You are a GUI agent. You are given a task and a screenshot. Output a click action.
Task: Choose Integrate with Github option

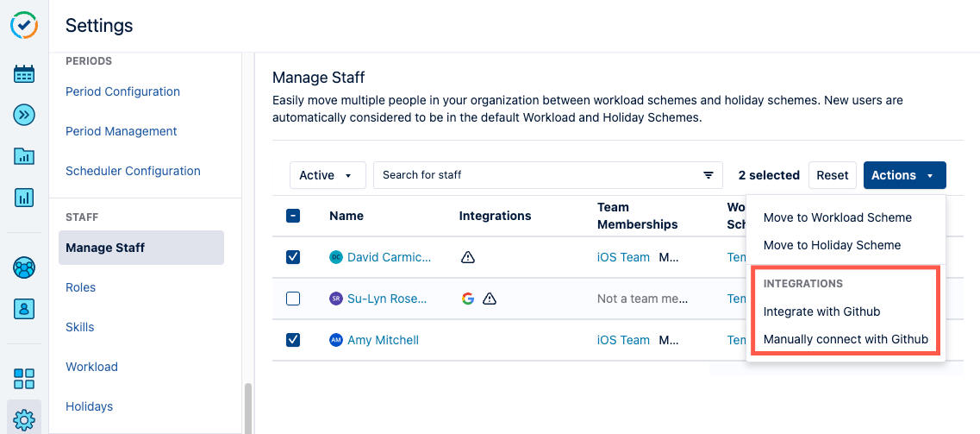pyautogui.click(x=821, y=311)
